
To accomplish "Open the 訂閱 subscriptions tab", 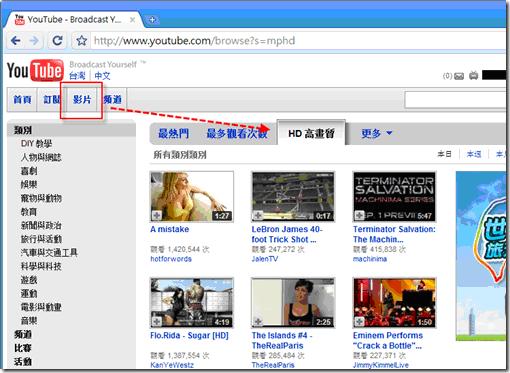I will click(52, 99).
